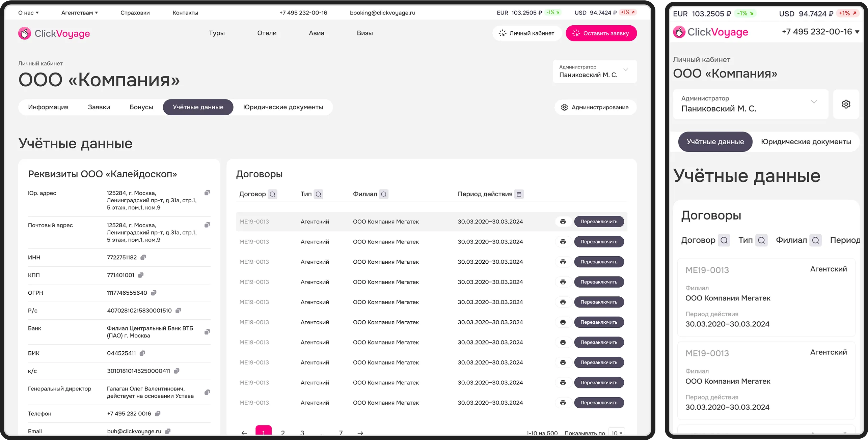Copy the БИК value 044525411

142,353
